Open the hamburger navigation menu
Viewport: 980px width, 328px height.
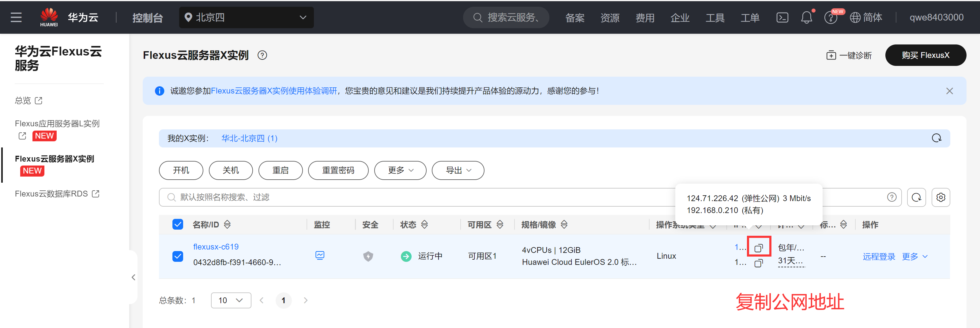coord(16,17)
